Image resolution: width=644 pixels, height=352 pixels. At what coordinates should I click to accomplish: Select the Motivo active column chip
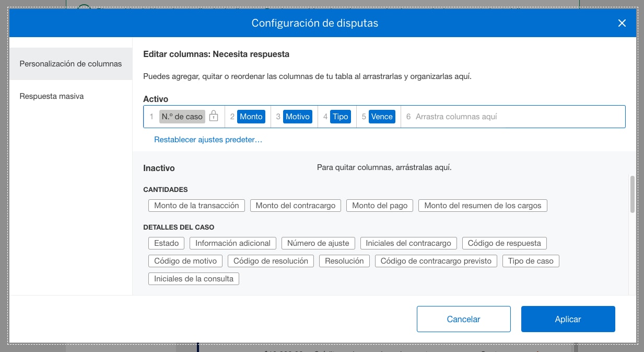(x=297, y=116)
